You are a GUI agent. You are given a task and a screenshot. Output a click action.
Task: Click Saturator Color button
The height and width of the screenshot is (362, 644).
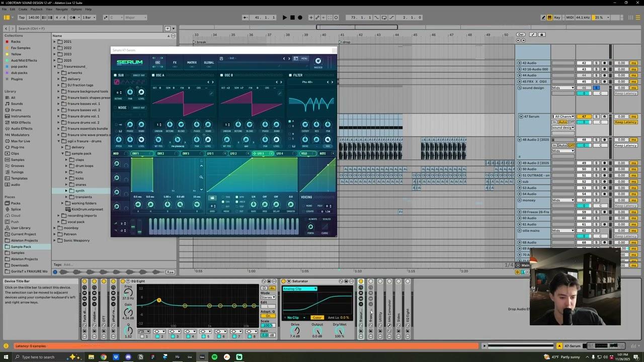[317, 318]
